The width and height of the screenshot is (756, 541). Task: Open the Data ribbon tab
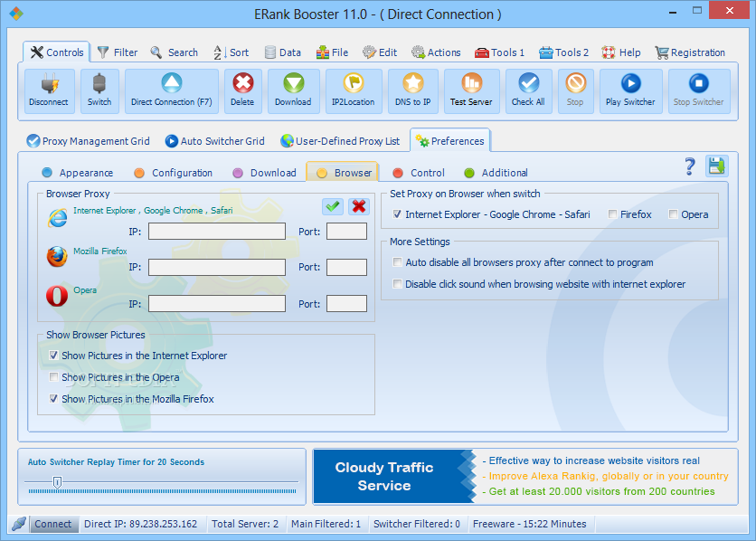coord(283,52)
